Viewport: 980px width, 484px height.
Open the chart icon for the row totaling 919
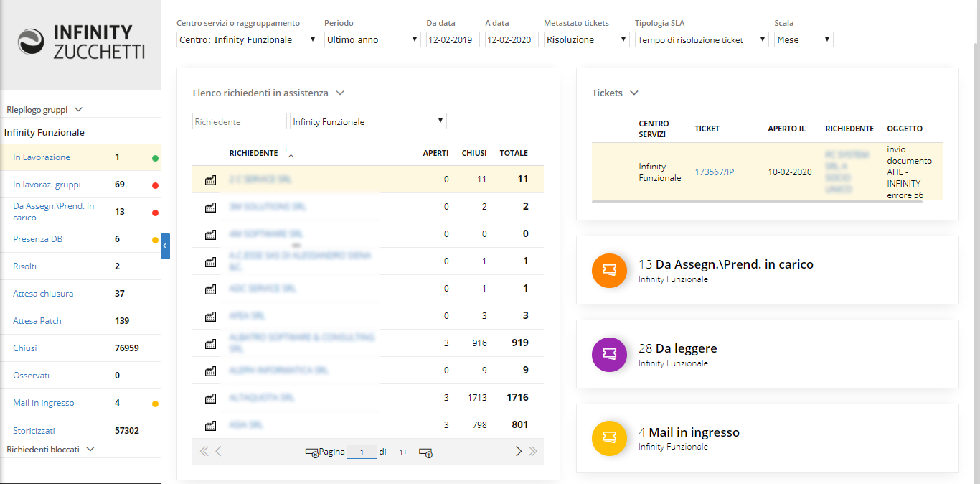pyautogui.click(x=210, y=343)
